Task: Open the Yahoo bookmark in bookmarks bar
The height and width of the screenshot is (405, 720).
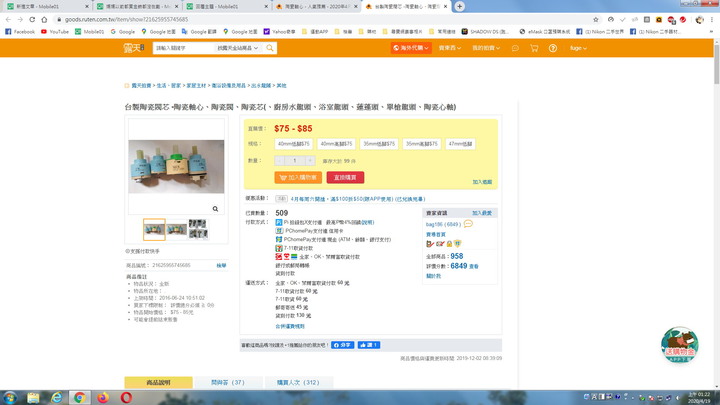Action: (x=279, y=32)
